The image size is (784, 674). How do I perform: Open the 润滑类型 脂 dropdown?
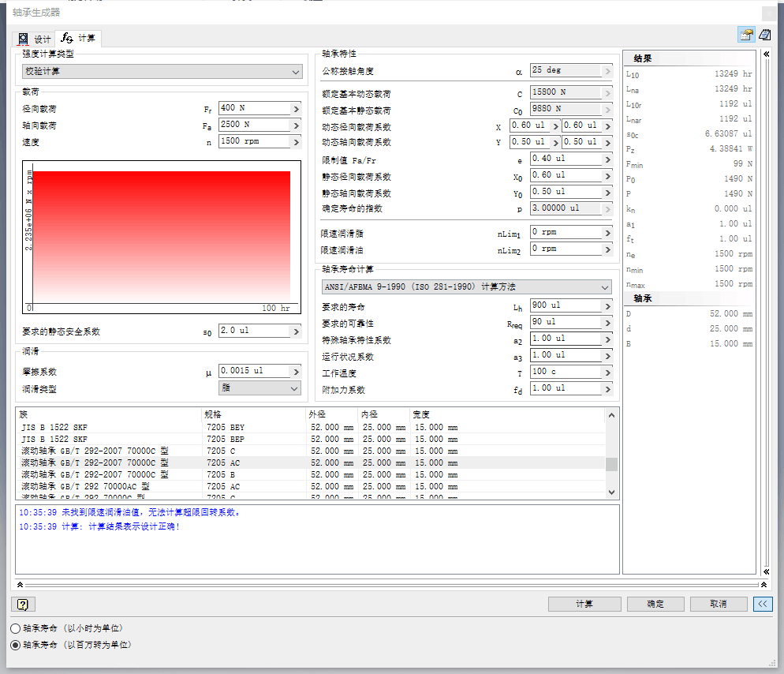tap(259, 388)
